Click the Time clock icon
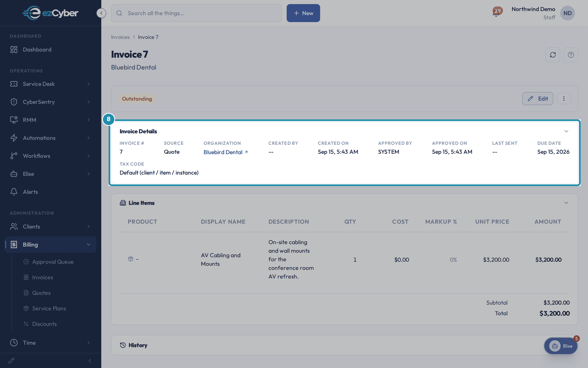Screen dimensions: 588x368 [14, 342]
